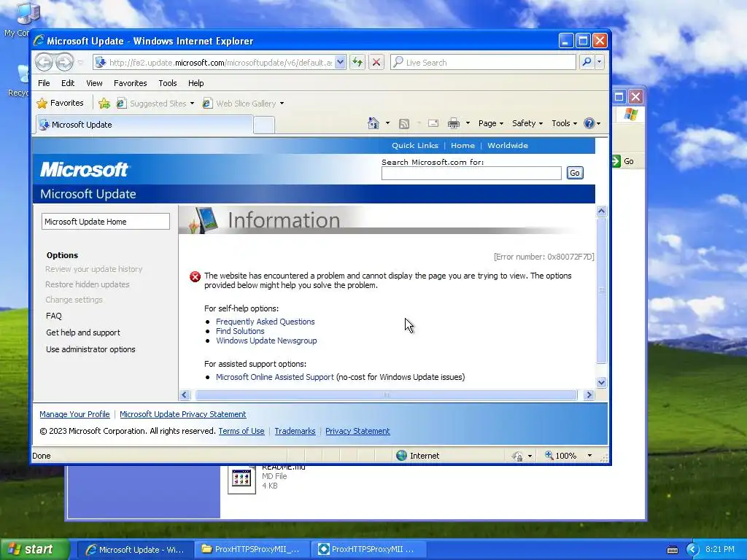Click Microsoft Online Assisted Support link
747x560 pixels.
[275, 377]
